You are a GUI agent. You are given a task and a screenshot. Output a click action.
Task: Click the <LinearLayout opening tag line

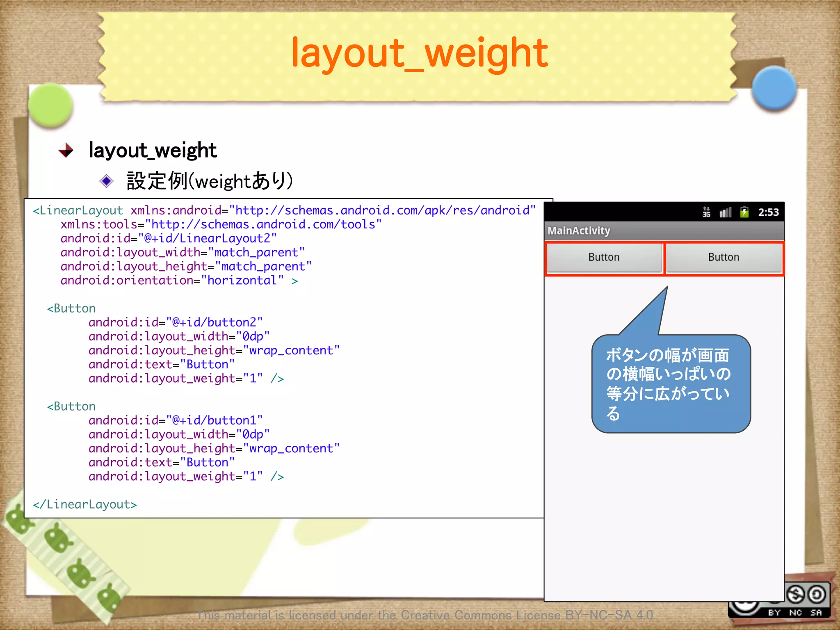(x=284, y=210)
